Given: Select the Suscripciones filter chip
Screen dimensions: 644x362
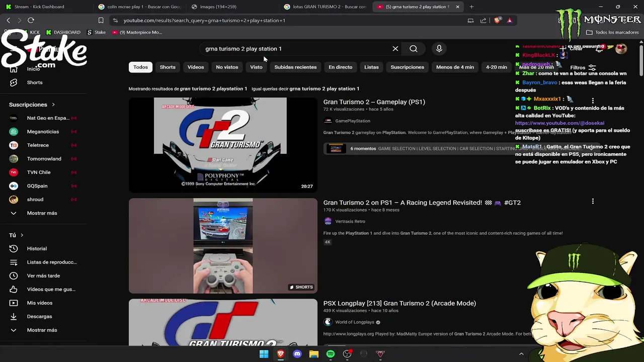Looking at the screenshot, I should (x=408, y=67).
